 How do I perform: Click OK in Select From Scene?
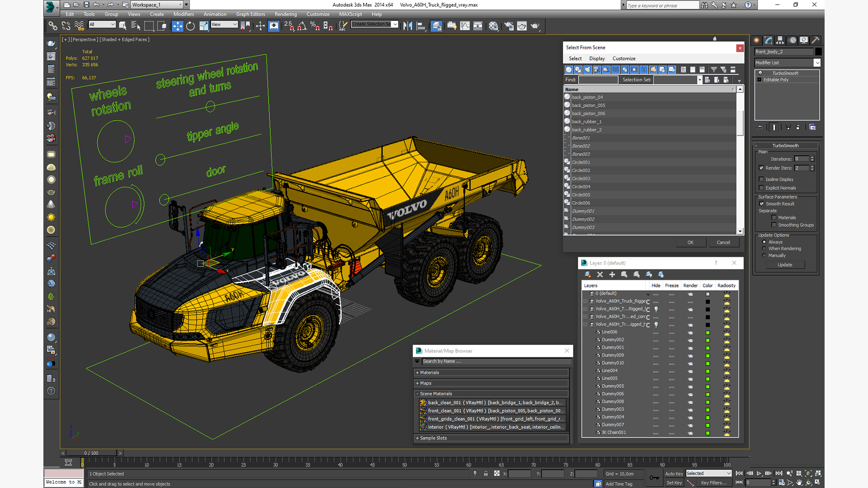[690, 243]
